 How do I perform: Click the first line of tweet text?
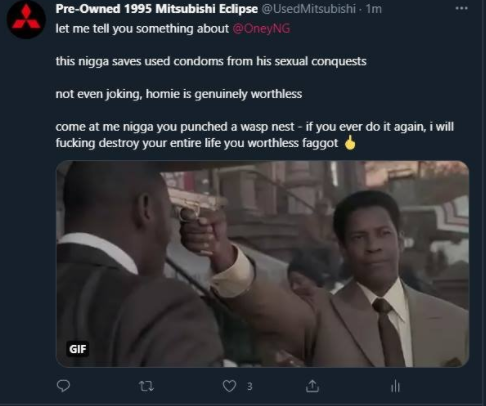(173, 29)
